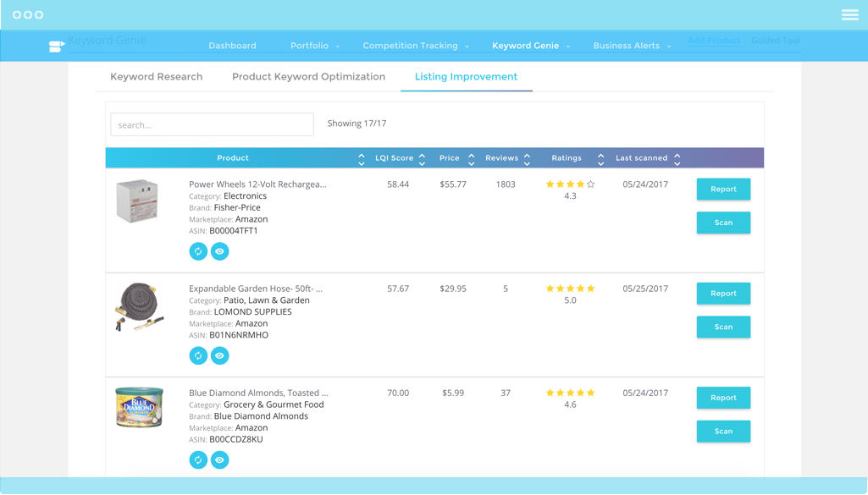
Task: Click the review count 1803
Action: pyautogui.click(x=506, y=184)
